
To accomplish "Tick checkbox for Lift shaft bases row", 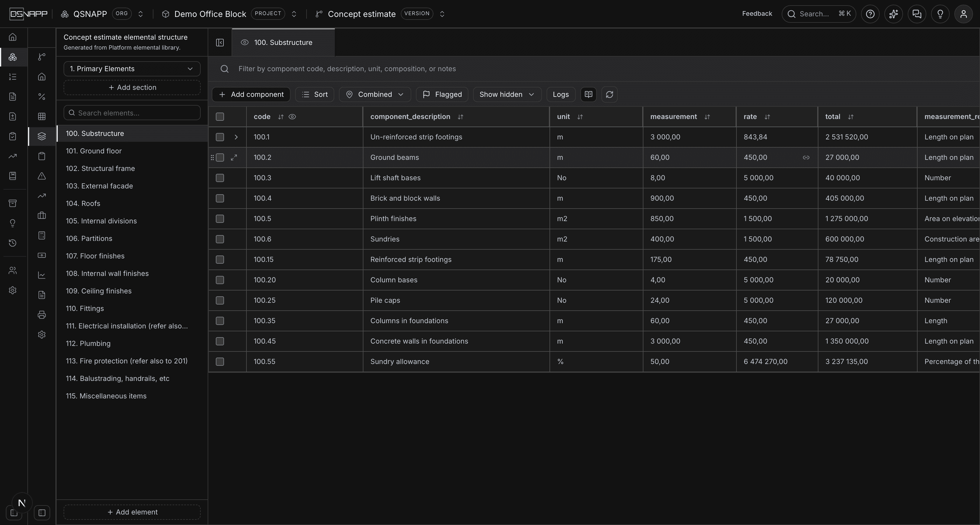I will 220,178.
